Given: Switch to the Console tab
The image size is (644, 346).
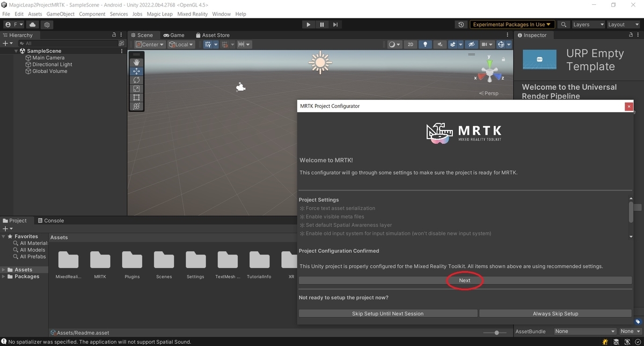Looking at the screenshot, I should tap(50, 220).
